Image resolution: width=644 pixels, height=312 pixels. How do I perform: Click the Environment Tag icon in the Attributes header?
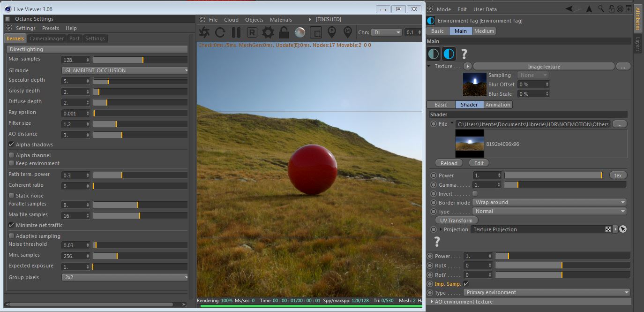pyautogui.click(x=431, y=21)
